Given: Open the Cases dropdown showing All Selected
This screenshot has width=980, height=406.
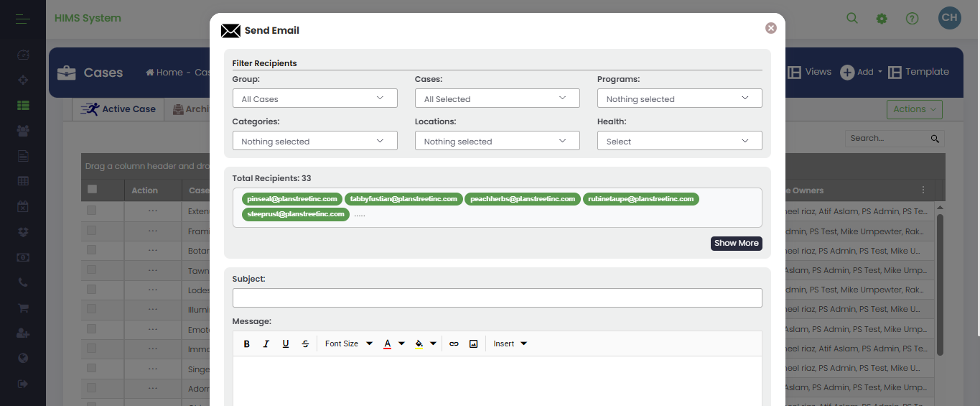Looking at the screenshot, I should [x=497, y=98].
